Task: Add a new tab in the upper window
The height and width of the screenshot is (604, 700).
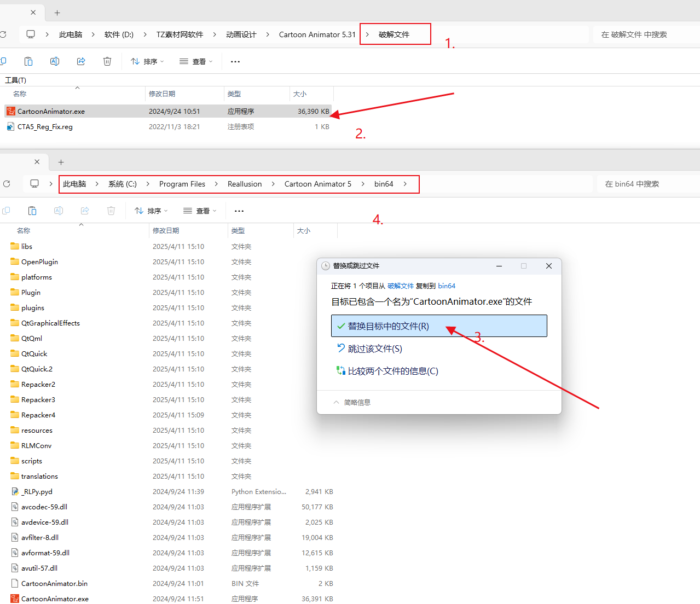Action: (57, 13)
